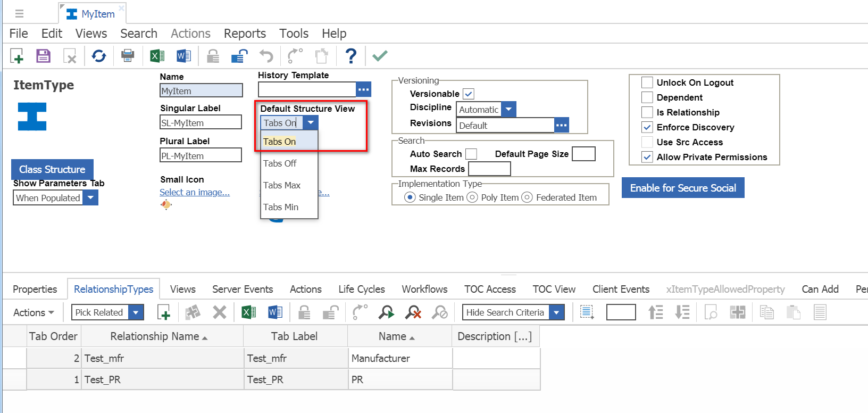Click the Select All rows icon in relationships toolbar
The image size is (868, 413).
(587, 312)
